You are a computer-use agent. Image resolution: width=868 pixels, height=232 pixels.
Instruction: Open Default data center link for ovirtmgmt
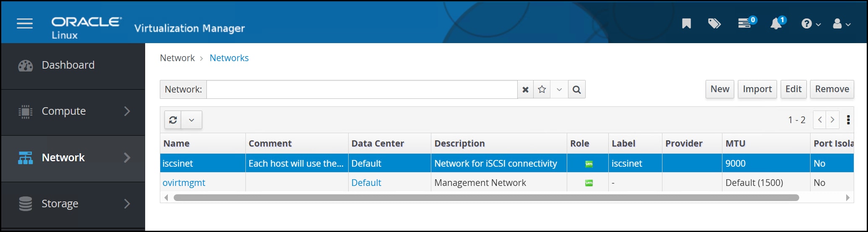click(x=366, y=183)
